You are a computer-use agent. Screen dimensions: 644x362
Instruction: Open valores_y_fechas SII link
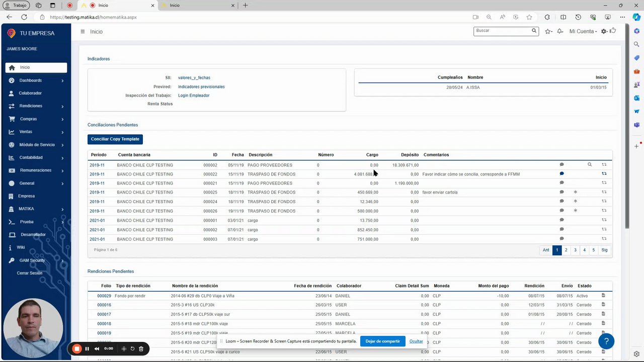click(194, 78)
